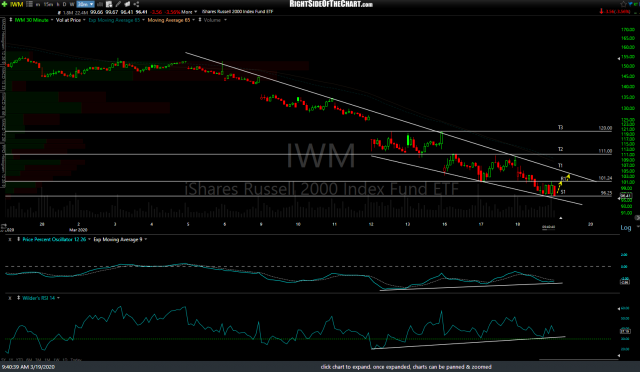Select the hourly 'h' timeframe button
The height and width of the screenshot is (372, 640).
pyautogui.click(x=58, y=4)
